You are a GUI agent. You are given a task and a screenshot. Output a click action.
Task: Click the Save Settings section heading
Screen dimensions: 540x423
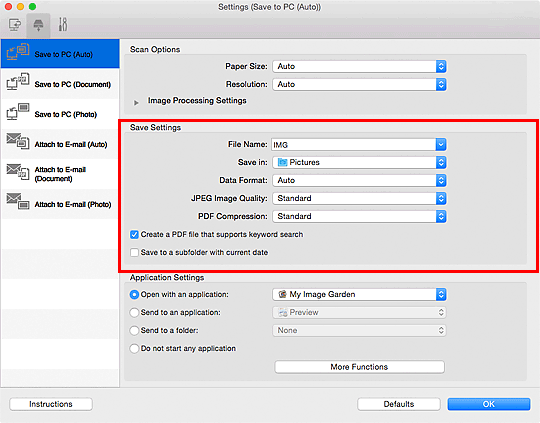155,127
